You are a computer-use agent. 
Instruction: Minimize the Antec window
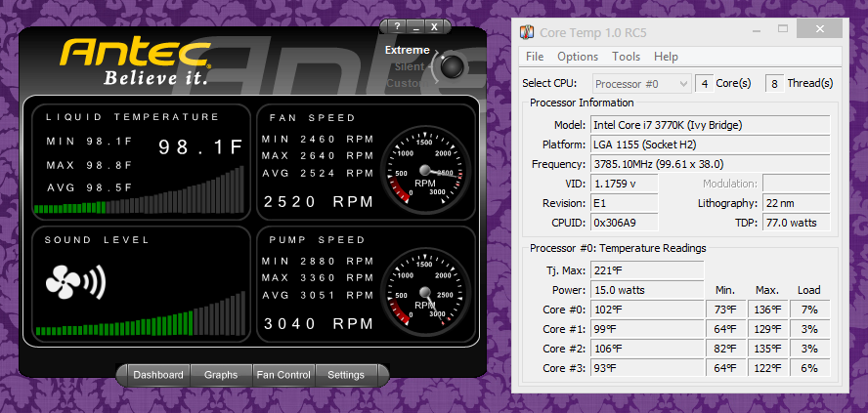(x=415, y=26)
